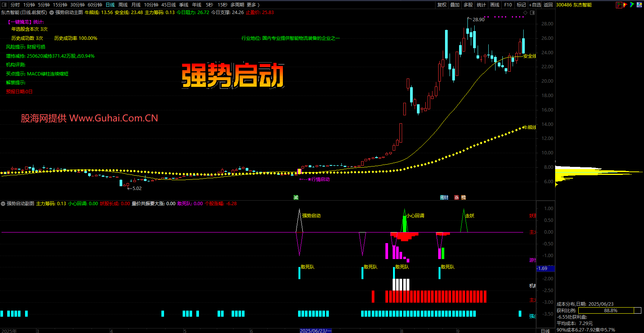Click the 东杰智能(日线.前复权) chart title
Screen dimensions: 644x333
pyautogui.click(x=24, y=13)
